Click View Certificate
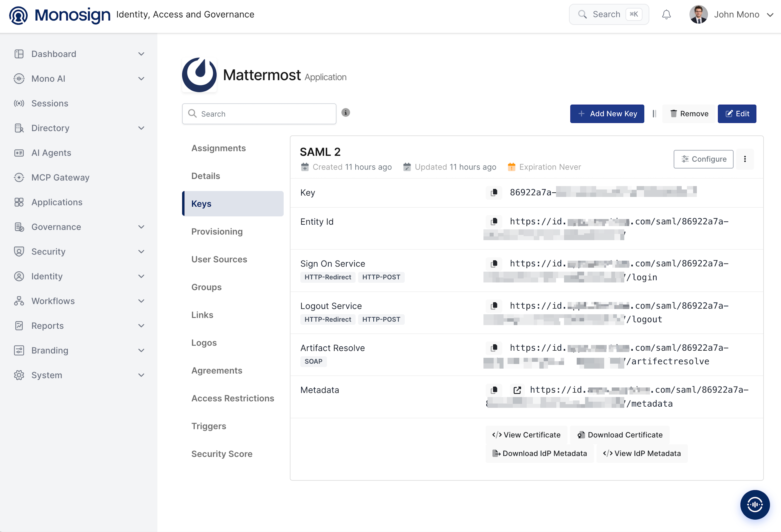This screenshot has height=532, width=781. click(526, 435)
